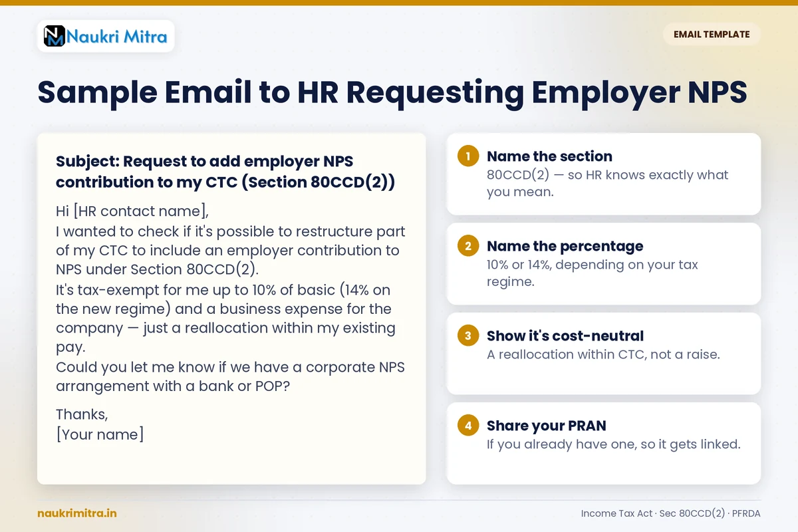This screenshot has width=798, height=532.
Task: Click the 'Sample Email to HR Requesting Employer NPS' heading
Action: [392, 92]
